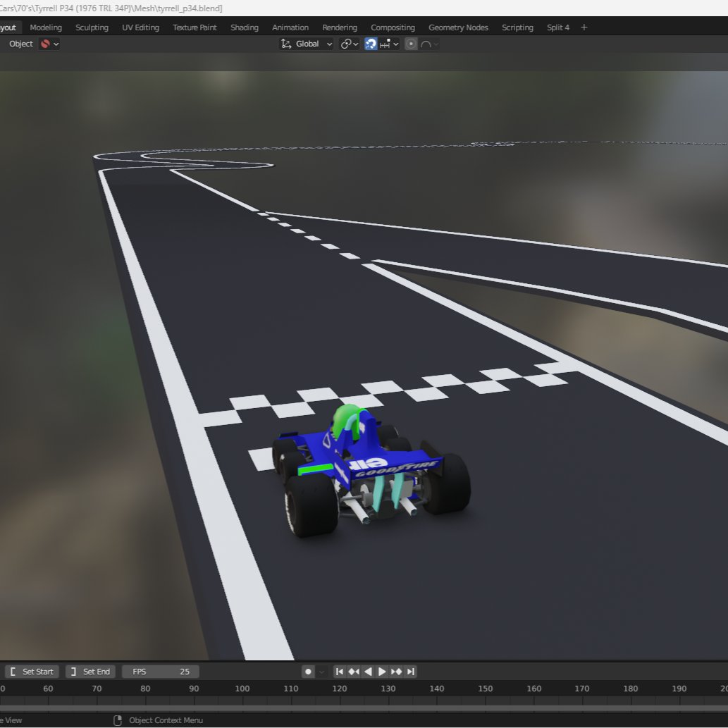Viewport: 728px width, 728px height.
Task: Click the Set Start button
Action: pyautogui.click(x=32, y=672)
